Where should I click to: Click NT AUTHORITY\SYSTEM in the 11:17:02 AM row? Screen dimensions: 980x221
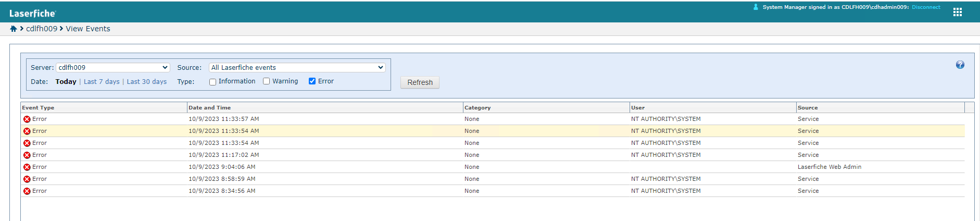click(665, 155)
